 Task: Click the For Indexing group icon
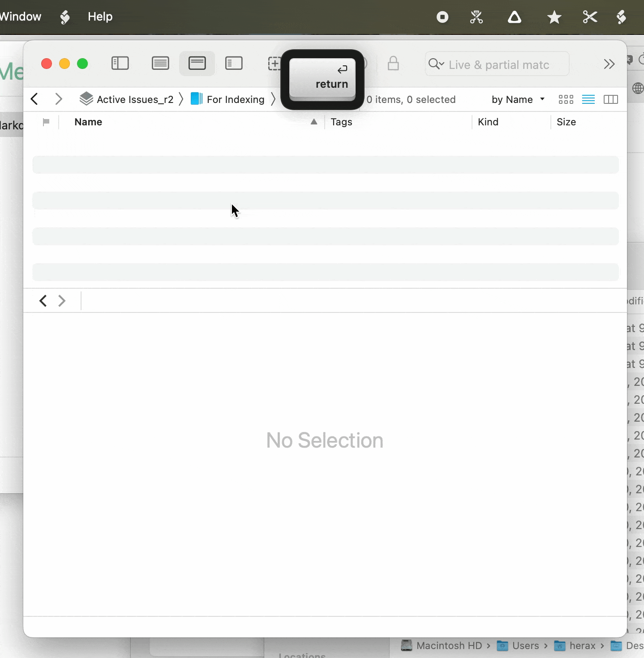click(x=197, y=99)
